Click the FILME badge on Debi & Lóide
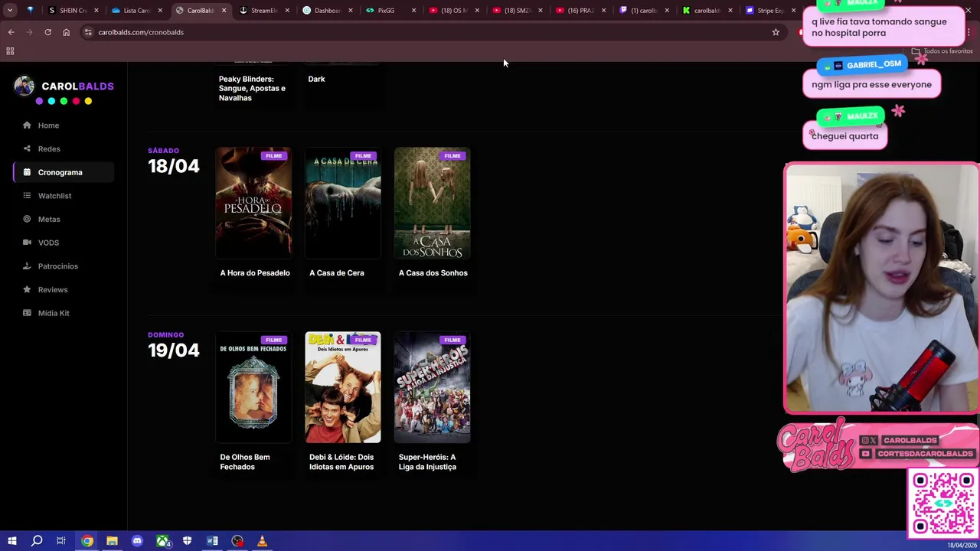Image resolution: width=980 pixels, height=551 pixels. coord(363,341)
